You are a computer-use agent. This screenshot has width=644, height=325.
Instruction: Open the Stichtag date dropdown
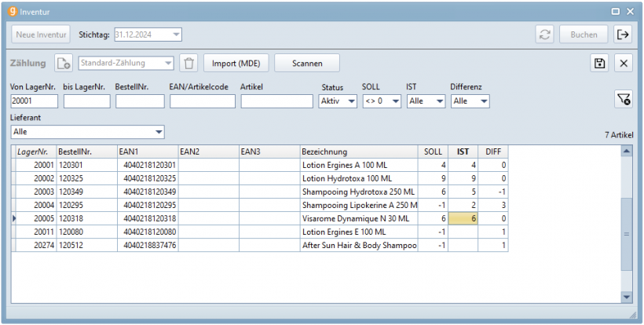[x=176, y=35]
